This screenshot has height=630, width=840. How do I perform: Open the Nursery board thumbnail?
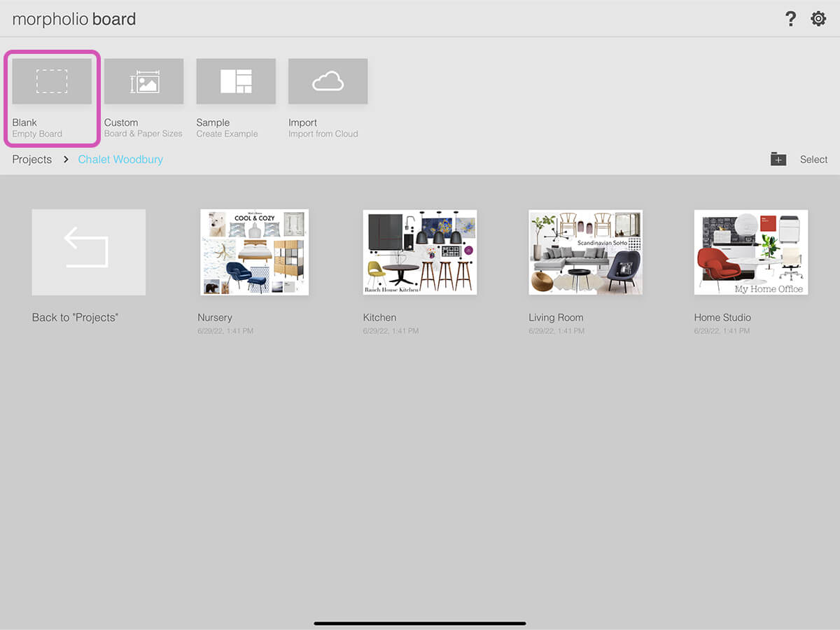click(254, 252)
